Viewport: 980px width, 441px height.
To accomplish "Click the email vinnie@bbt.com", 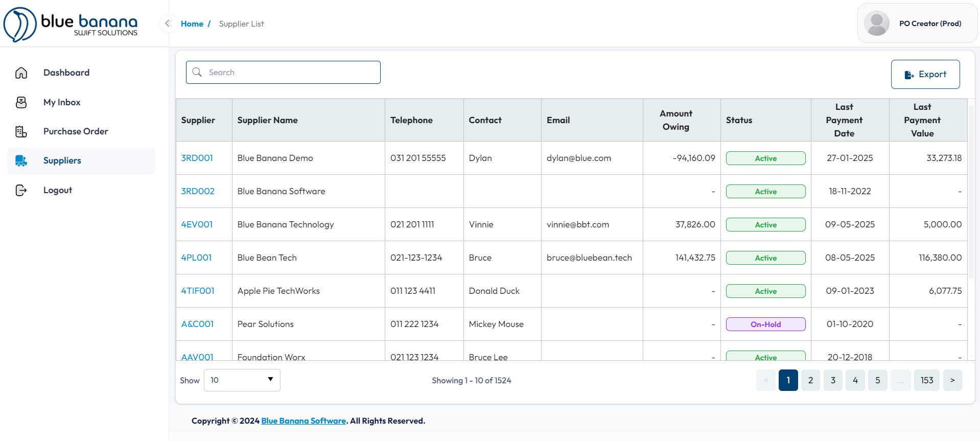I will point(578,224).
